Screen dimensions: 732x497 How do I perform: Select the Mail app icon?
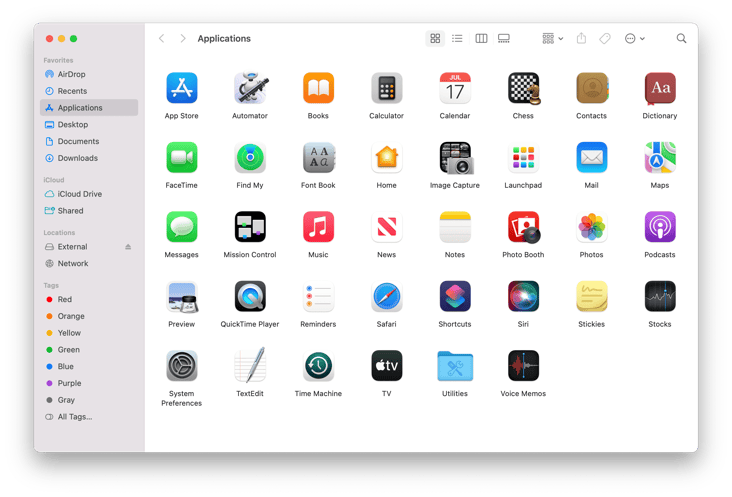[591, 157]
